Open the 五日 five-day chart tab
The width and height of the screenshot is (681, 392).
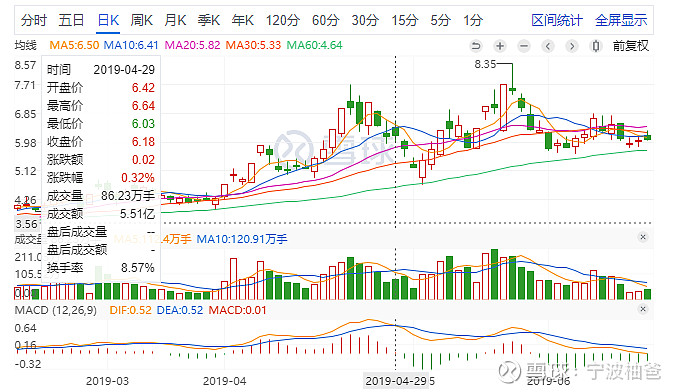(x=71, y=20)
